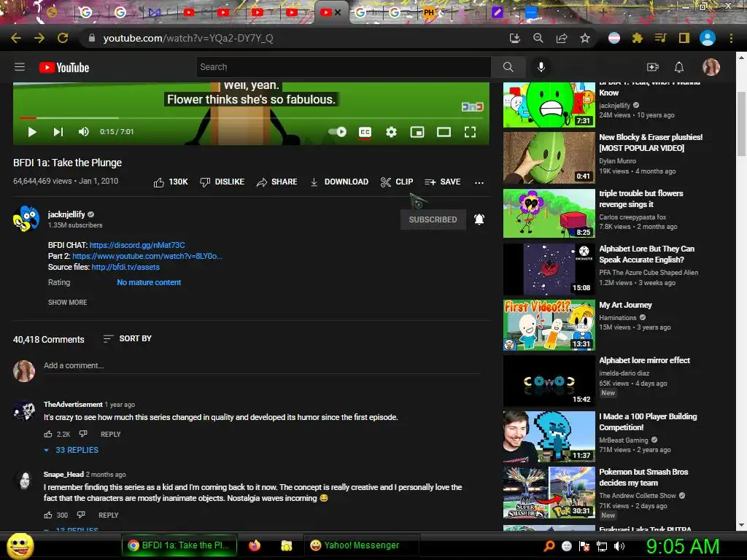Open player settings gear

tap(391, 132)
